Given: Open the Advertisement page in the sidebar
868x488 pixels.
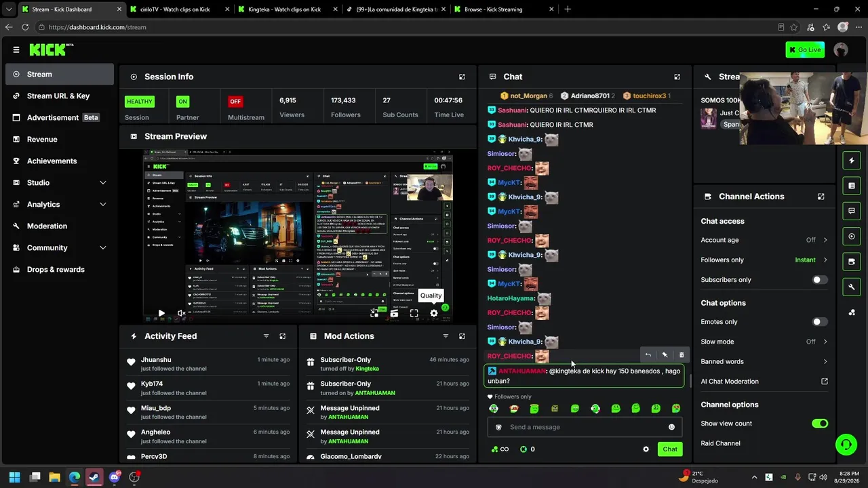Looking at the screenshot, I should pyautogui.click(x=60, y=118).
